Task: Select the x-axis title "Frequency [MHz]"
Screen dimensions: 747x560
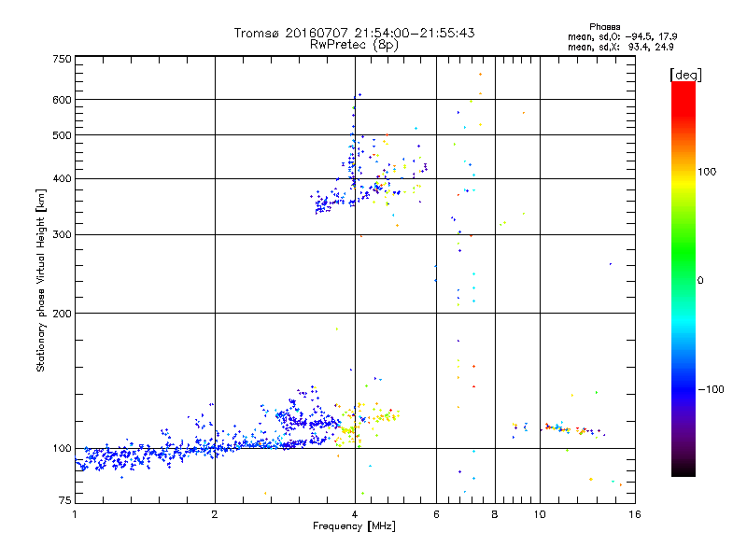Action: coord(354,526)
